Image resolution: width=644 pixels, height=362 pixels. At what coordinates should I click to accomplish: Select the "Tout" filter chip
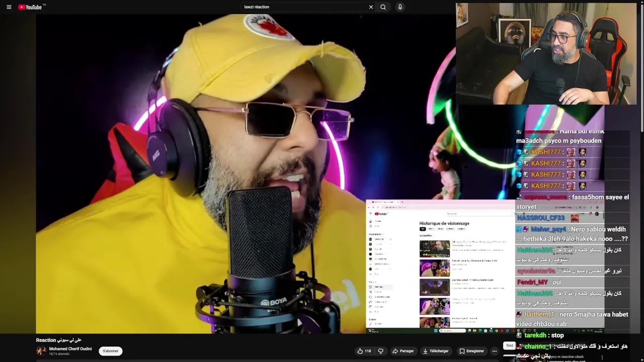pyautogui.click(x=510, y=346)
